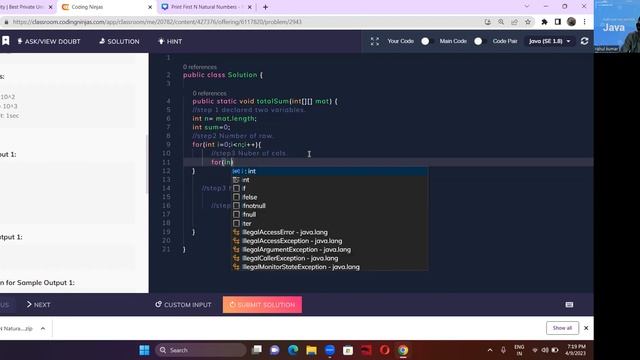Bookmark this page with the star icon
Screen dimensions: 640x360
(528, 22)
